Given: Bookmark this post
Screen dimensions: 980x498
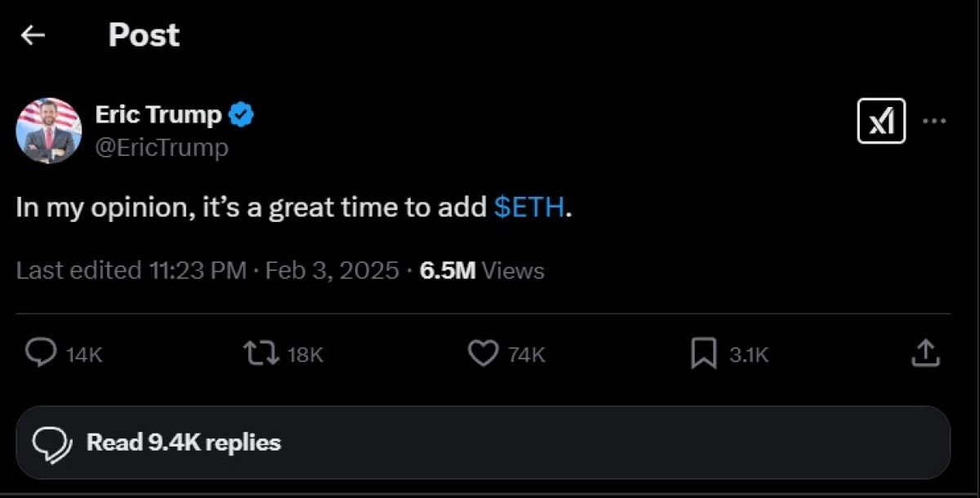Looking at the screenshot, I should coord(703,353).
